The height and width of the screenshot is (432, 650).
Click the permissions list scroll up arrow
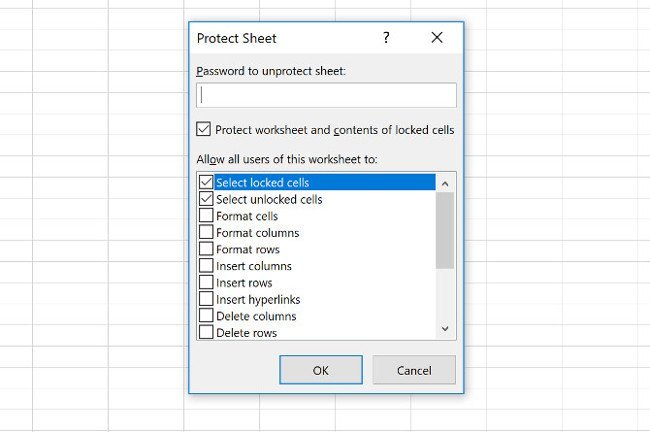click(445, 183)
